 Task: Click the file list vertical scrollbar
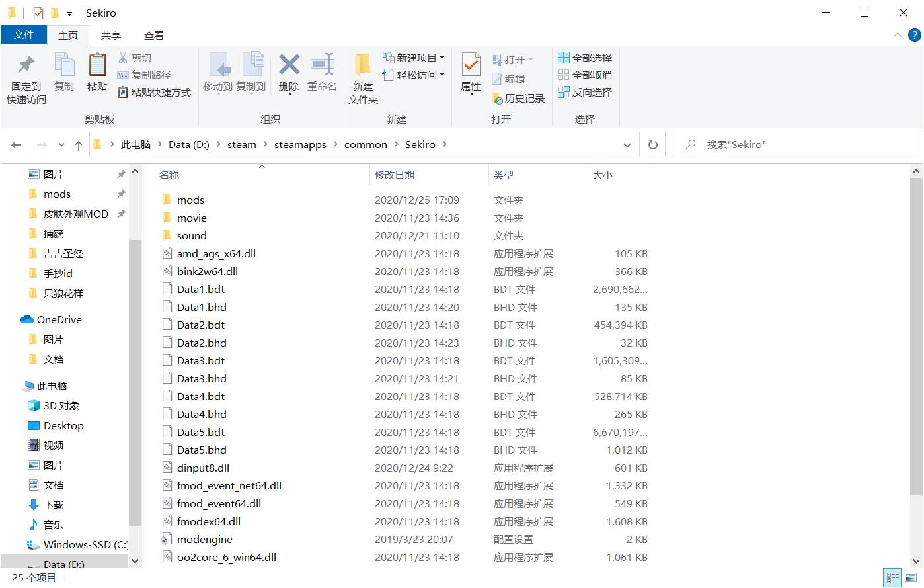click(916, 331)
